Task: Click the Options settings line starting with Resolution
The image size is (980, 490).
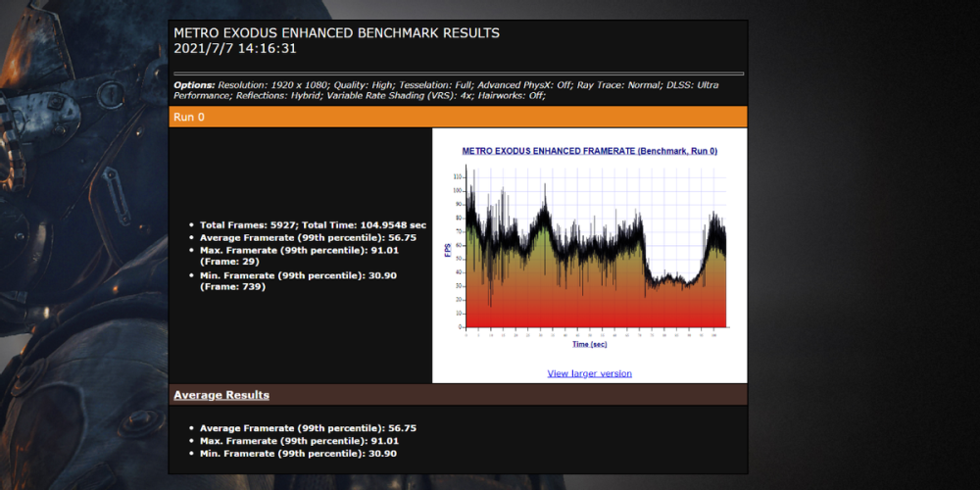Action: 446,90
